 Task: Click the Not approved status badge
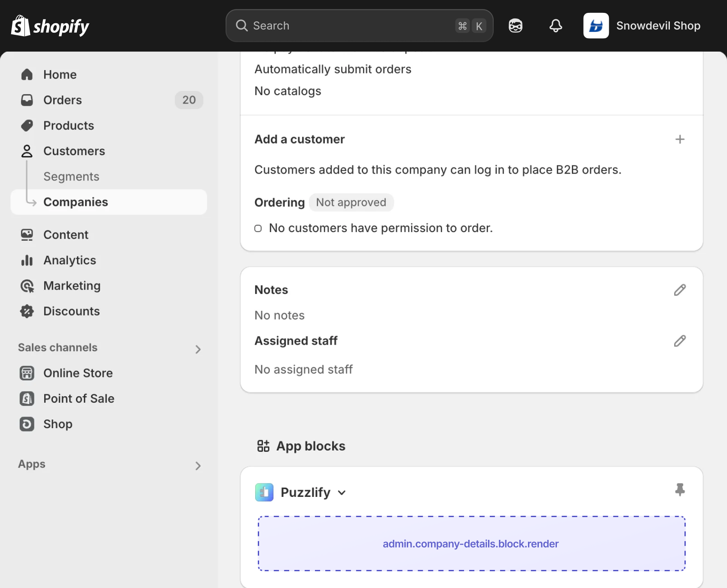351,202
